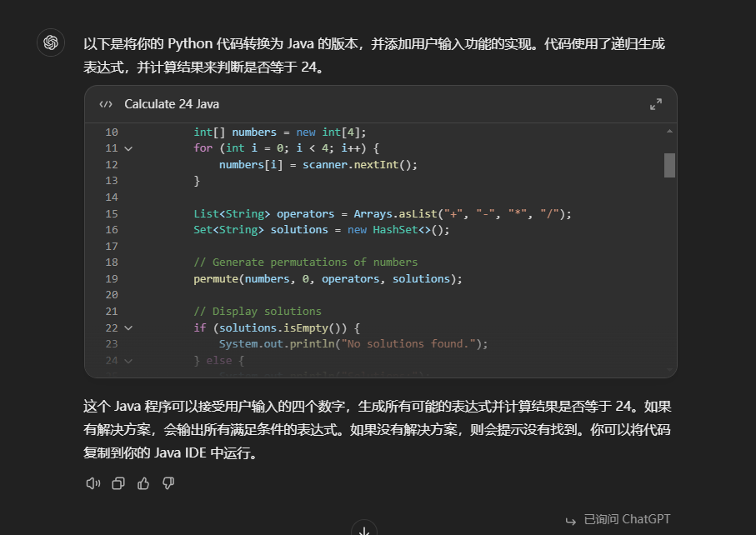
Task: Toggle thumbs down on the response
Action: (x=168, y=483)
